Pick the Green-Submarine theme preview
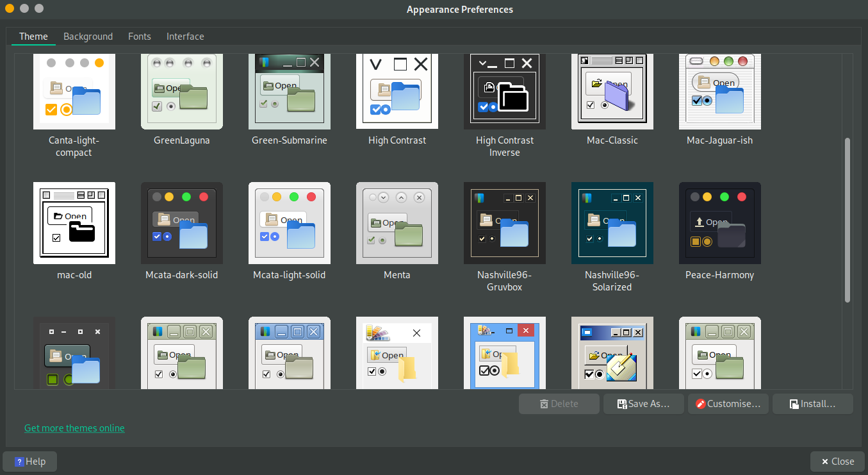 (x=290, y=92)
